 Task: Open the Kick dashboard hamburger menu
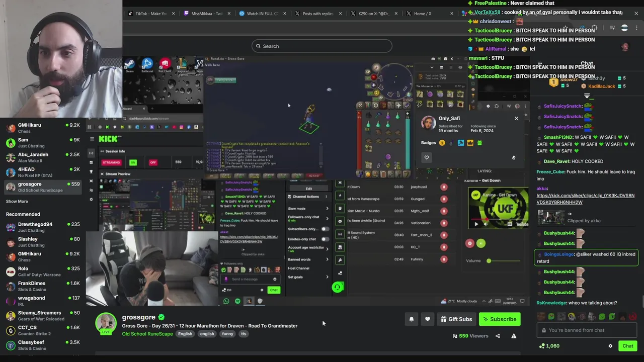92,139
